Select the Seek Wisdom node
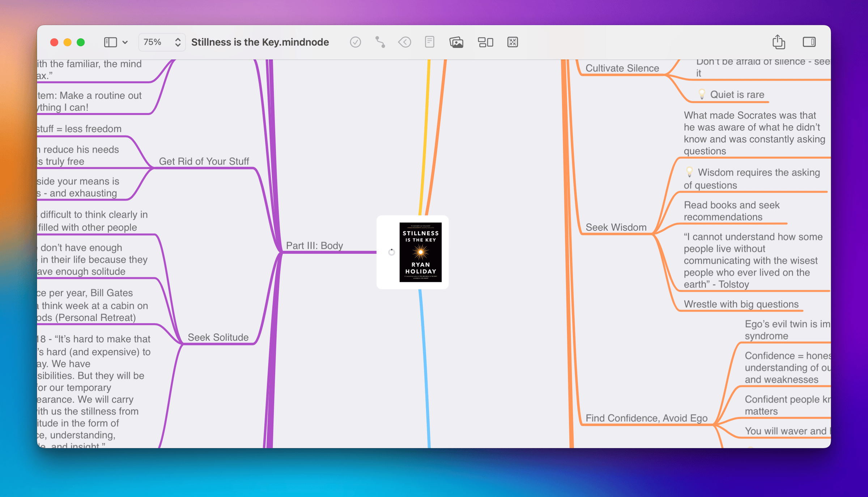The image size is (868, 497). pos(616,227)
